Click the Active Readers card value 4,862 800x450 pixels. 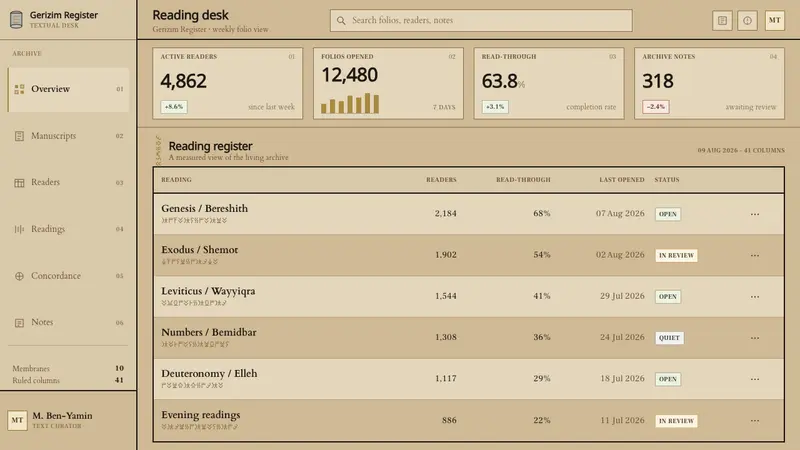point(184,81)
